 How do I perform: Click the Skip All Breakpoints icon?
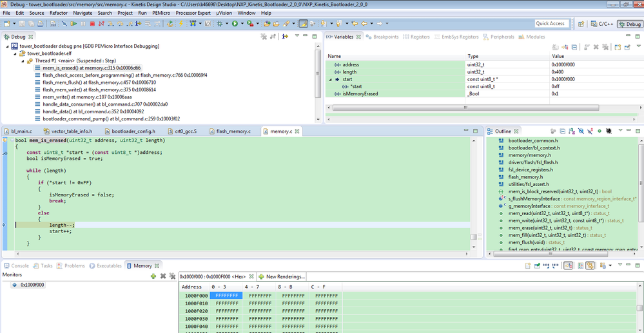coord(64,23)
